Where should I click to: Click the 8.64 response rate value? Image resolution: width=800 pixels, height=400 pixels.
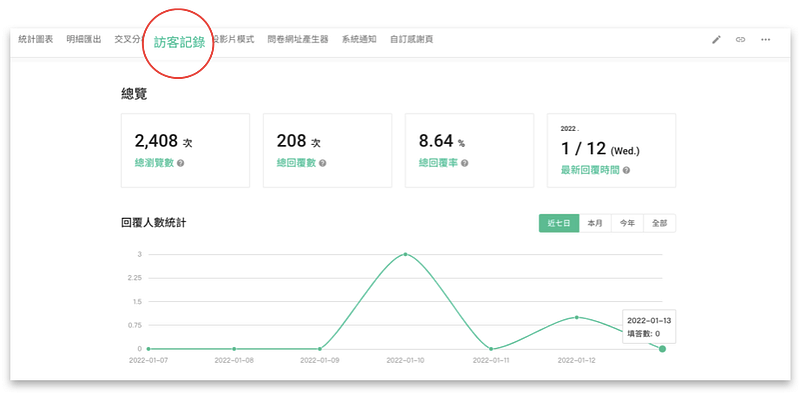coord(436,140)
